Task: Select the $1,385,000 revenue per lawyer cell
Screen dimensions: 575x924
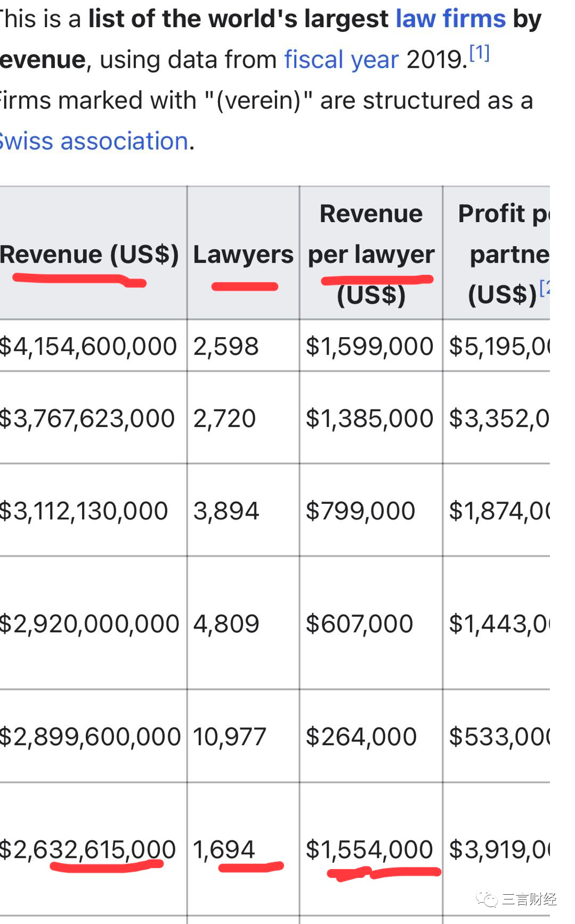Action: 369,419
